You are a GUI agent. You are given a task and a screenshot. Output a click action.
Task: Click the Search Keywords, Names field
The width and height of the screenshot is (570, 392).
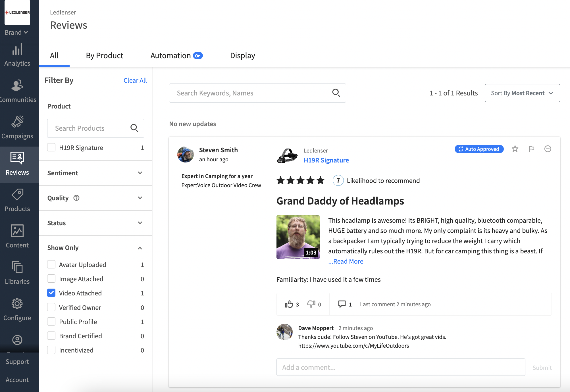pyautogui.click(x=257, y=93)
